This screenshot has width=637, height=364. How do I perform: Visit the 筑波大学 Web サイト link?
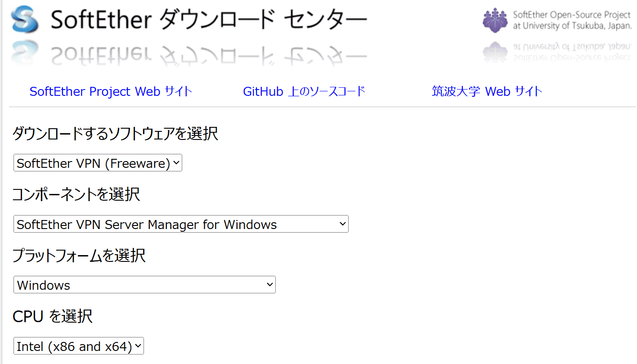(x=487, y=92)
